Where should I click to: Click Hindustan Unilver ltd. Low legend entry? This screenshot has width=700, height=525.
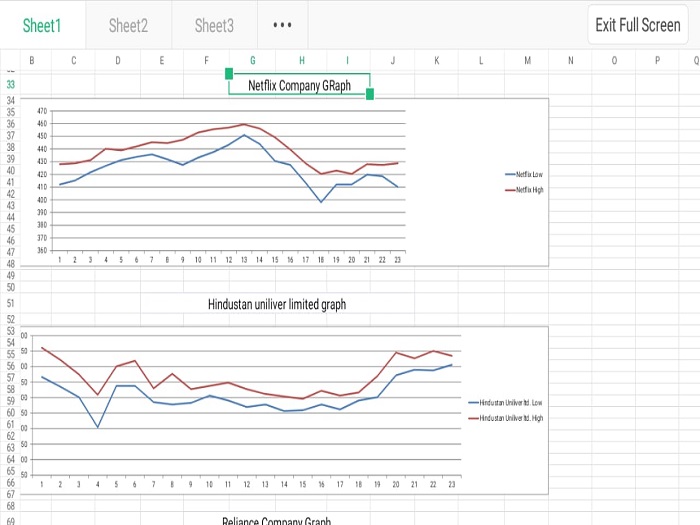click(505, 403)
